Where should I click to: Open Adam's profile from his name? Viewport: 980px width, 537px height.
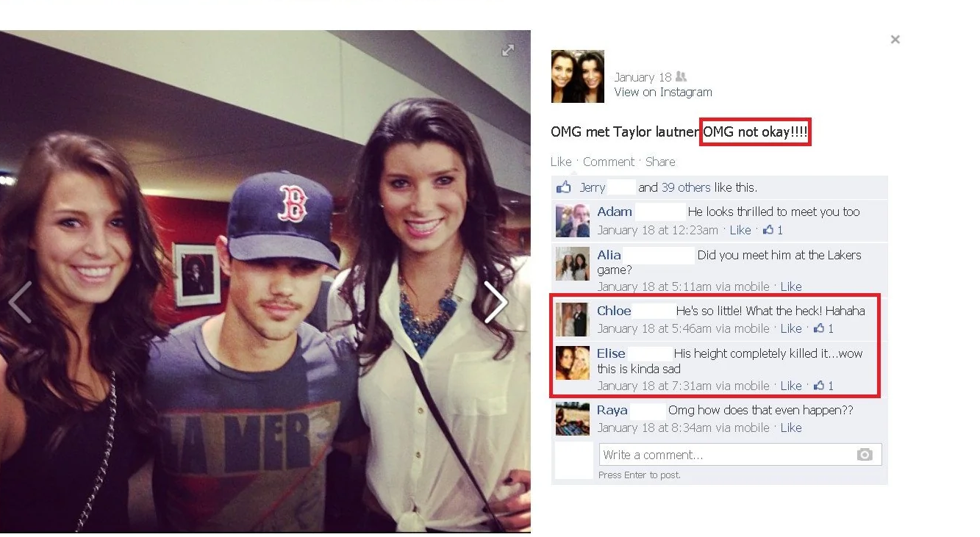pos(615,212)
